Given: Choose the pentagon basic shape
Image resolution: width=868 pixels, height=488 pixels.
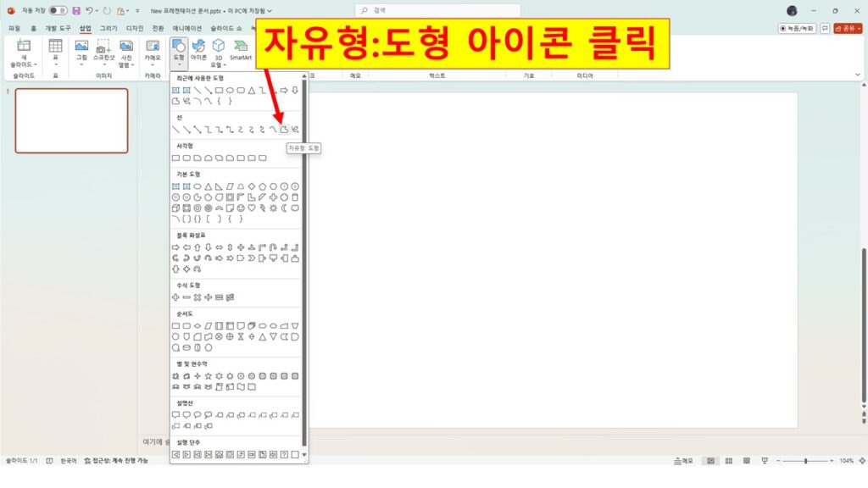Looking at the screenshot, I should [263, 186].
